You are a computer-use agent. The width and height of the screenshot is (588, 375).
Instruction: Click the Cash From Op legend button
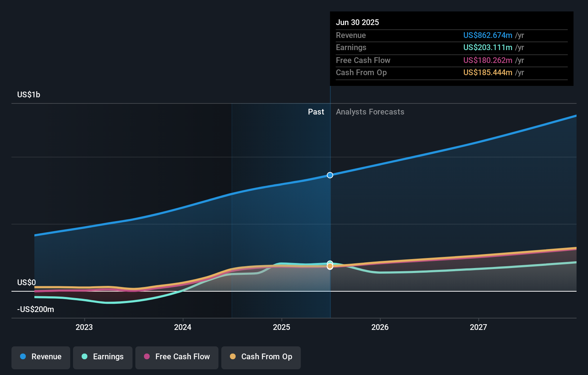[261, 357]
